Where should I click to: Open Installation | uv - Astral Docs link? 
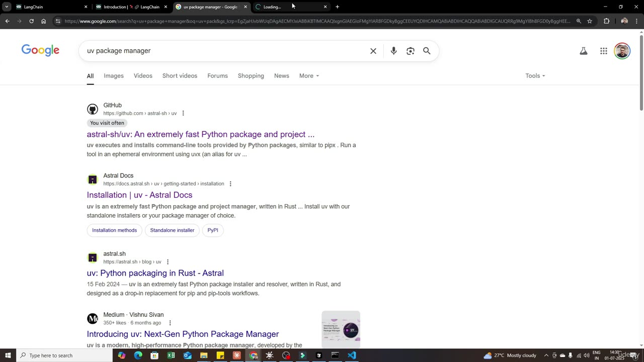click(x=139, y=195)
